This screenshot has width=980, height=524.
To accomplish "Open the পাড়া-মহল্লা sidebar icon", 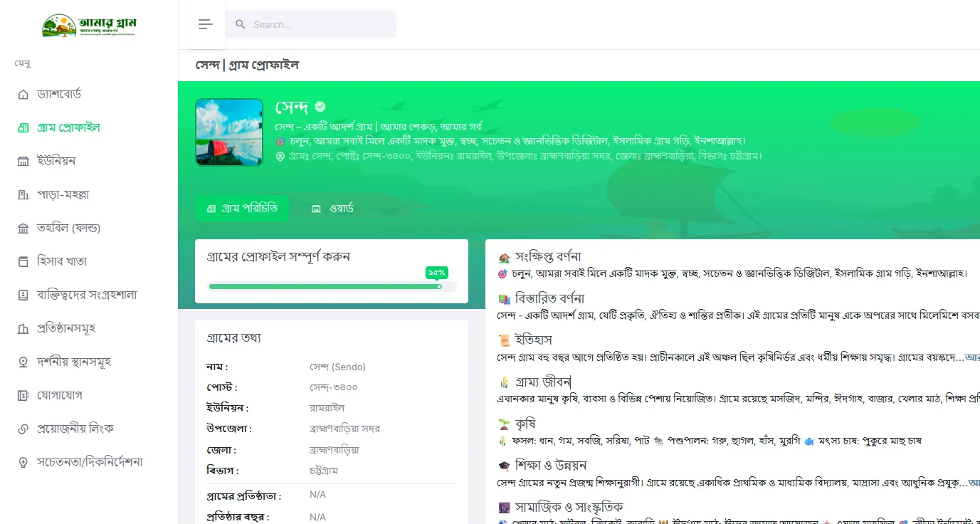I will pos(23,195).
